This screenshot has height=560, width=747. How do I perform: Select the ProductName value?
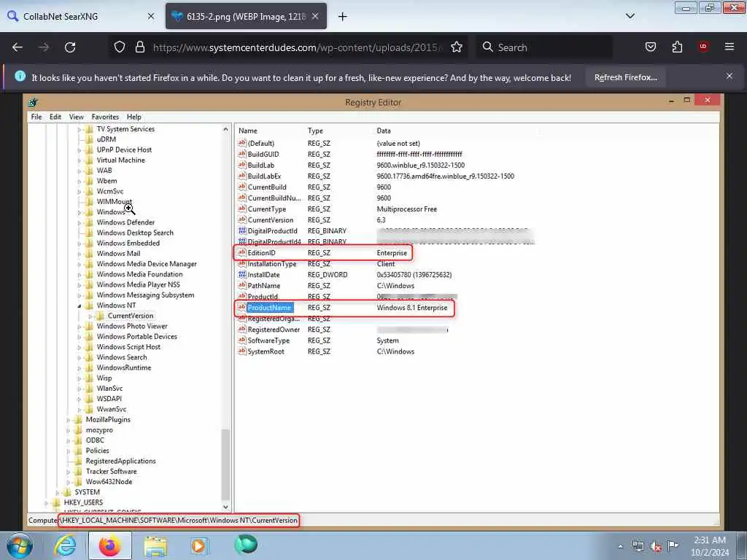pyautogui.click(x=269, y=308)
